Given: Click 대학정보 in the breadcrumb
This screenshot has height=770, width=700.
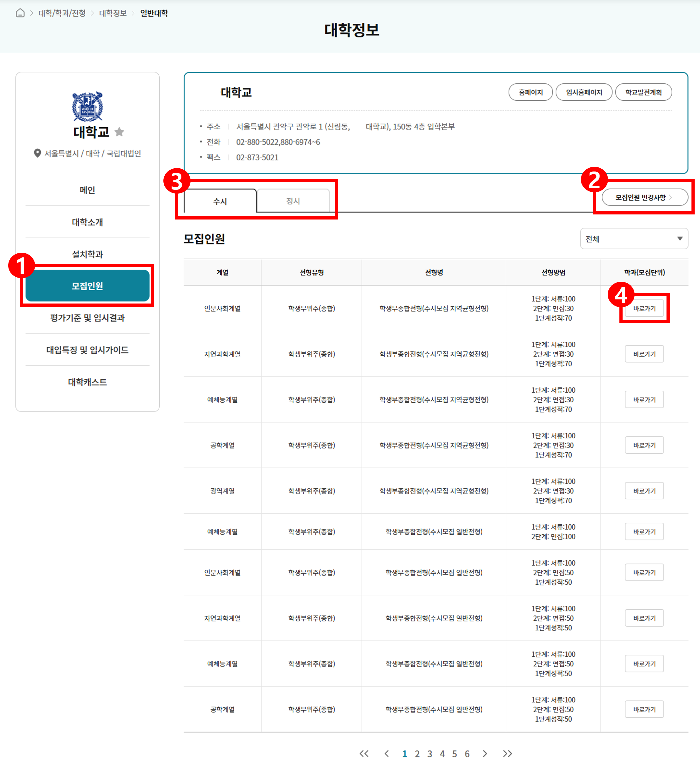Looking at the screenshot, I should (113, 13).
